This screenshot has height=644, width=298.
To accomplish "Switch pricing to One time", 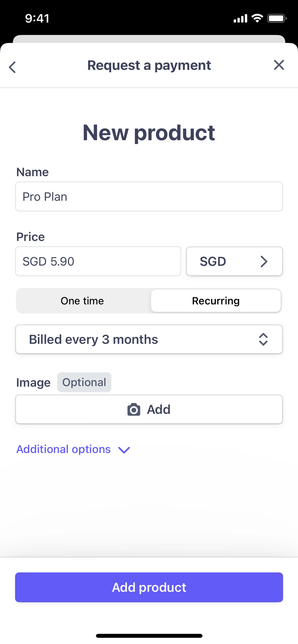I will click(82, 301).
